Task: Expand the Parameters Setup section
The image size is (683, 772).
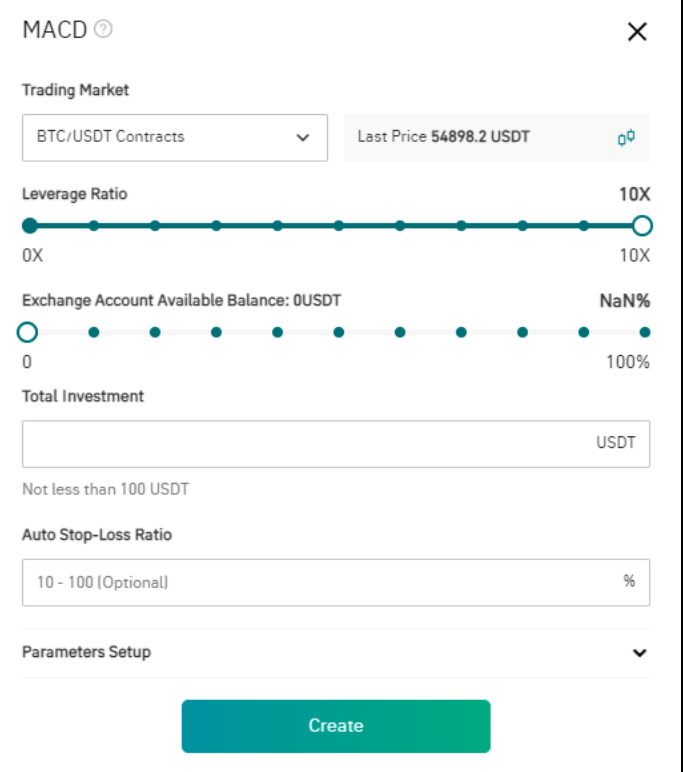Action: coord(336,652)
